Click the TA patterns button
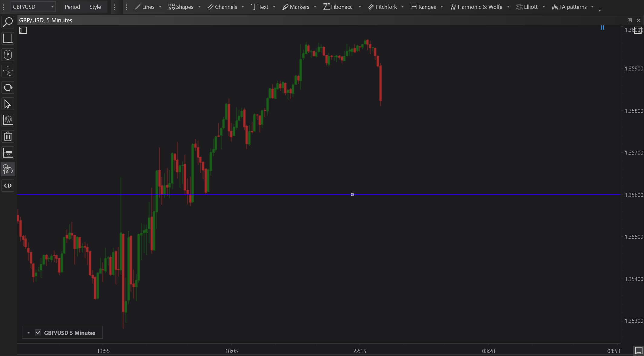644x356 pixels. coord(569,7)
